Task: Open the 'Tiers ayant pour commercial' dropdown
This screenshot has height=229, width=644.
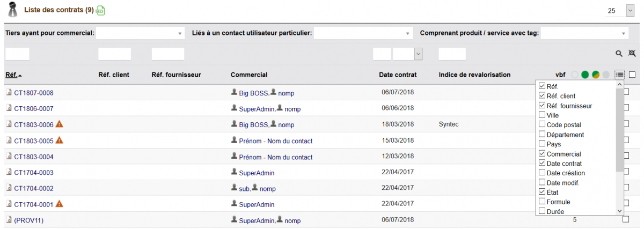Action: click(141, 33)
